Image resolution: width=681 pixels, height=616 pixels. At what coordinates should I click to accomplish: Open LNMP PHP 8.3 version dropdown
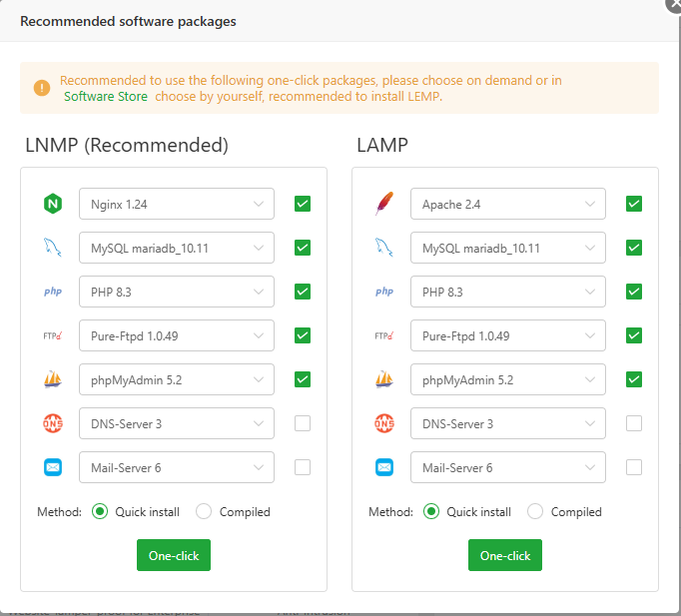pyautogui.click(x=177, y=292)
